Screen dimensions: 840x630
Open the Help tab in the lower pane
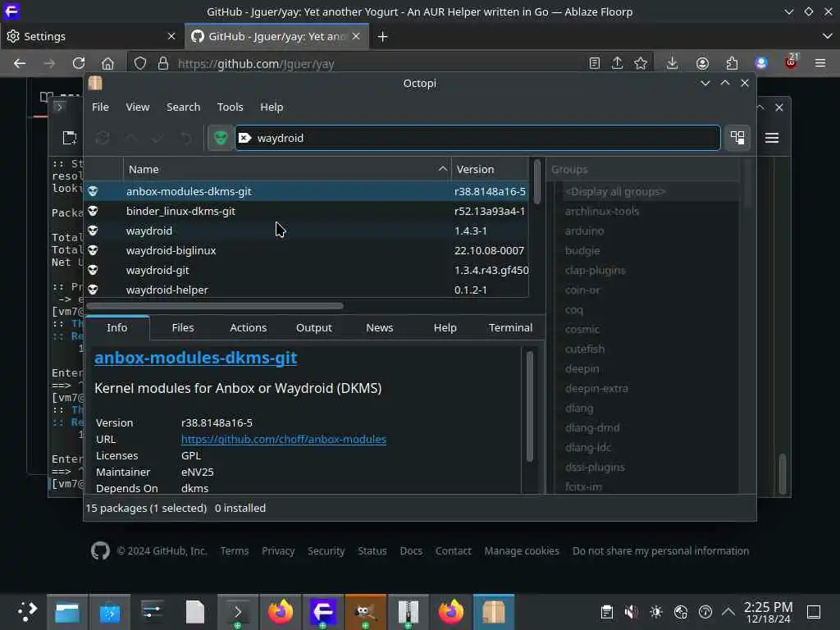[x=445, y=328]
